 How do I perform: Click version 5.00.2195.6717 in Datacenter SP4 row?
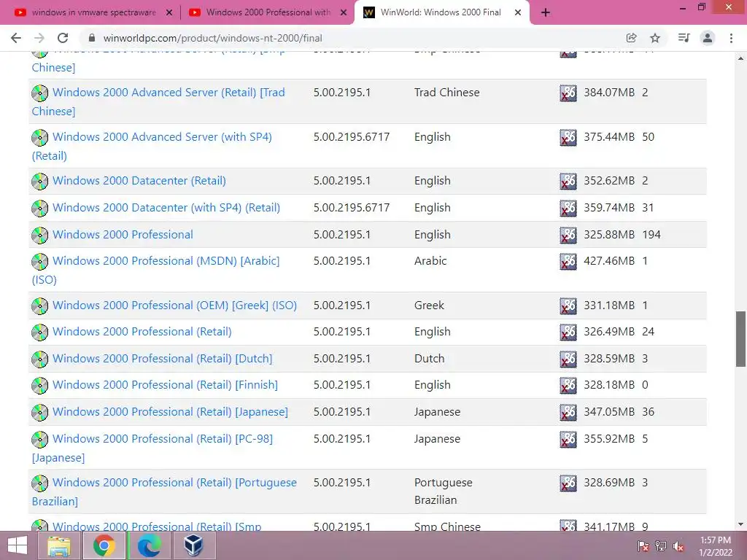[352, 208]
